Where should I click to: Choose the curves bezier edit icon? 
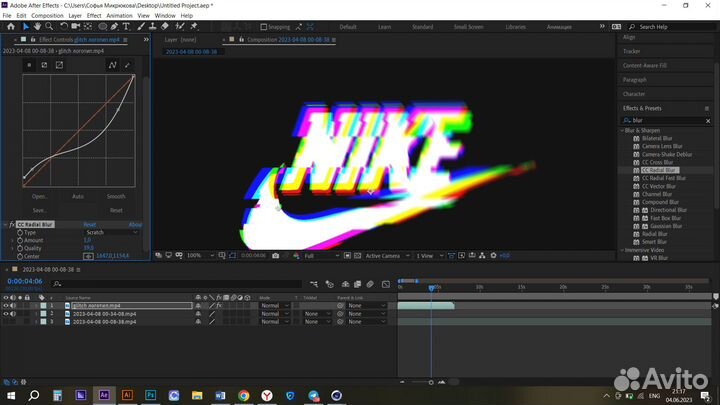click(113, 65)
